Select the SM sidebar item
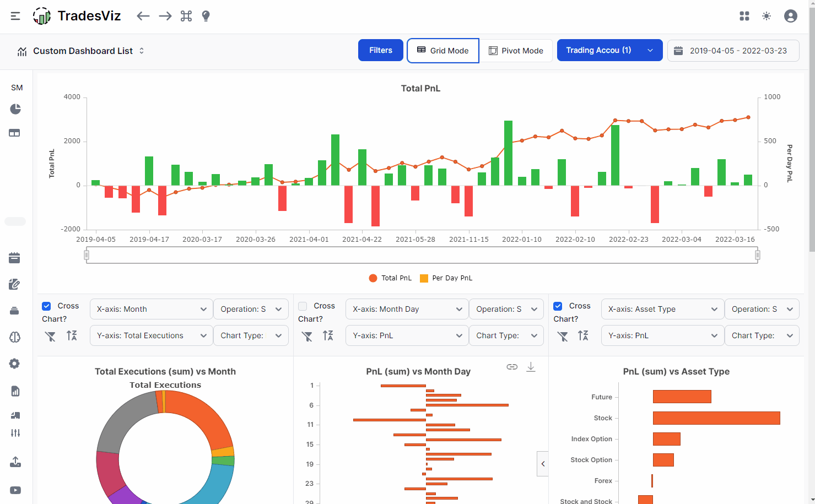Image resolution: width=815 pixels, height=504 pixels. pyautogui.click(x=17, y=88)
